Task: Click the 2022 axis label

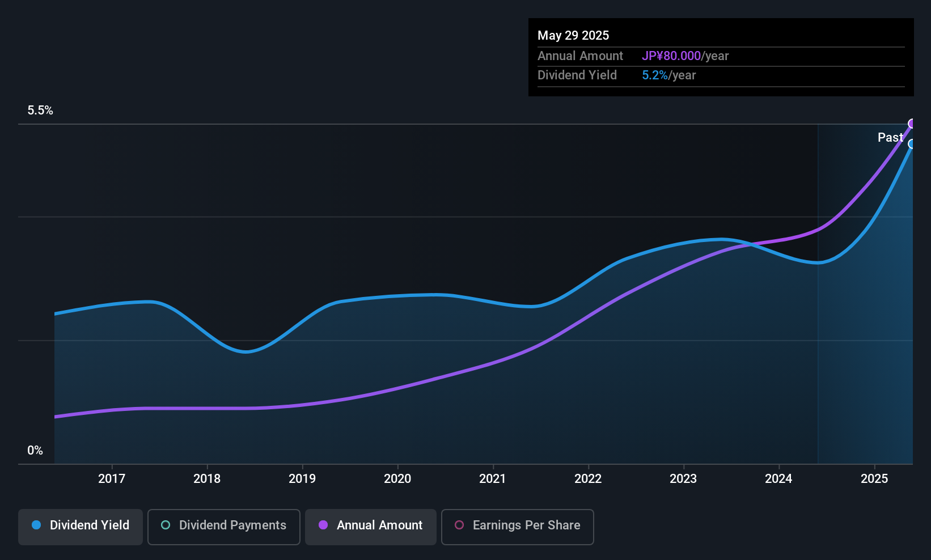Action: pos(588,478)
